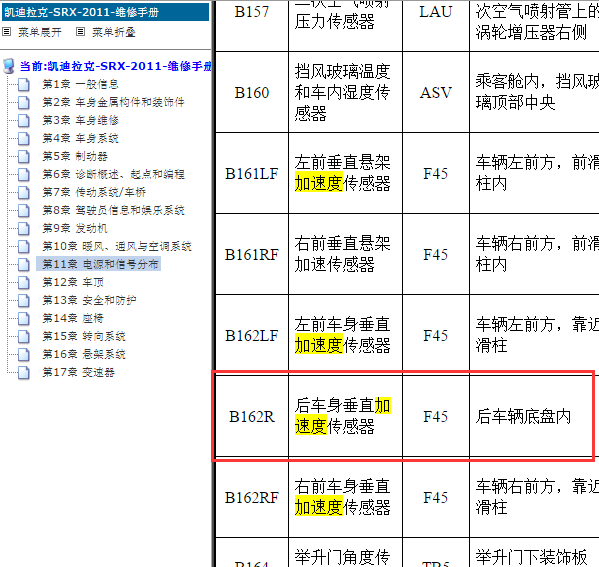Click the F45 cell in the B161LF row
The image size is (599, 567).
(x=435, y=173)
